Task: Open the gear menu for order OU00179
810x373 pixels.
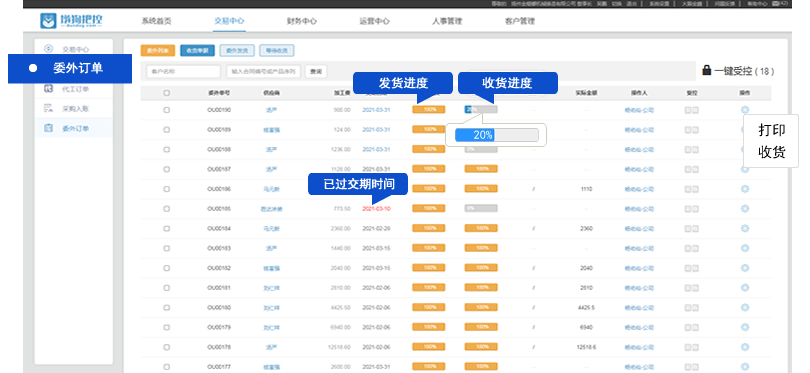Action: click(x=744, y=328)
